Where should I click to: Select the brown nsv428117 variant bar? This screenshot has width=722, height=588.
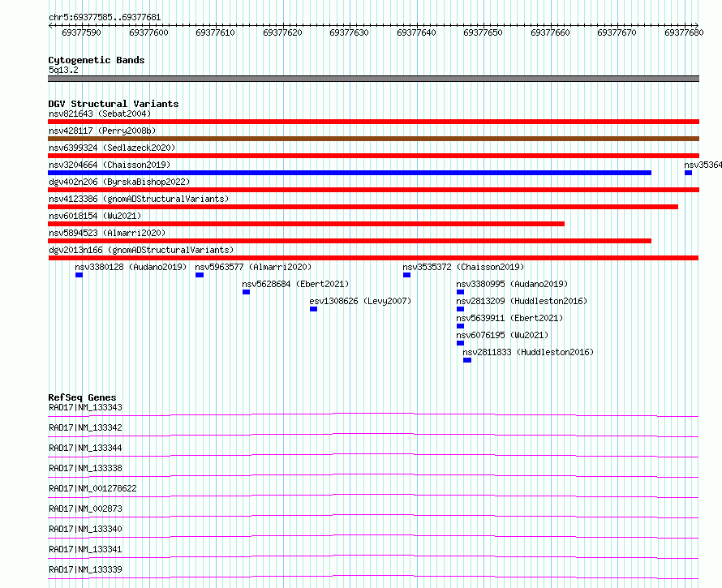(373, 139)
